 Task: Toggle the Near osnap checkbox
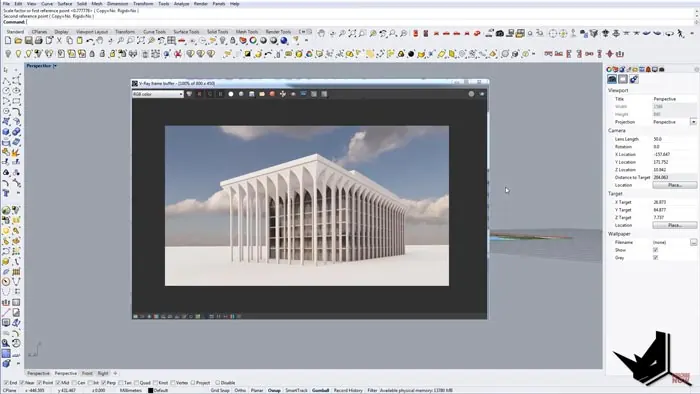tap(22, 383)
